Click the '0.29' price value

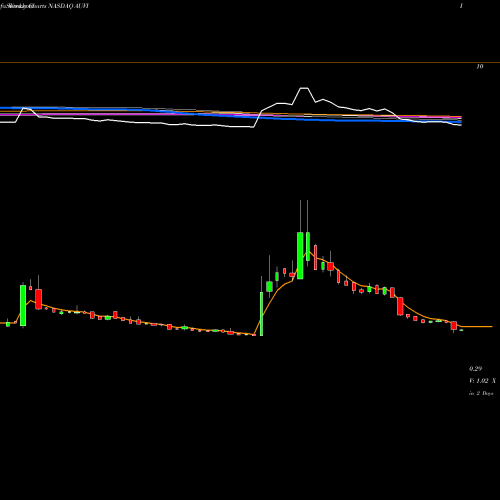[475, 369]
